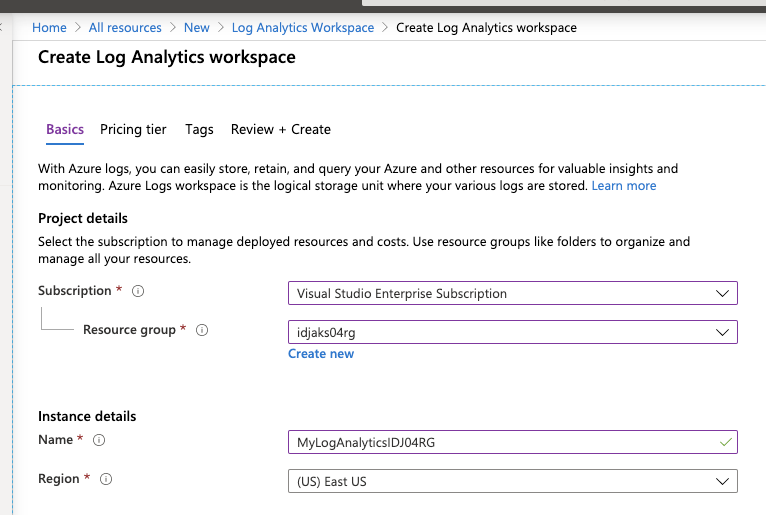The height and width of the screenshot is (515, 766).
Task: Open the Name field info icon
Action: [x=99, y=440]
